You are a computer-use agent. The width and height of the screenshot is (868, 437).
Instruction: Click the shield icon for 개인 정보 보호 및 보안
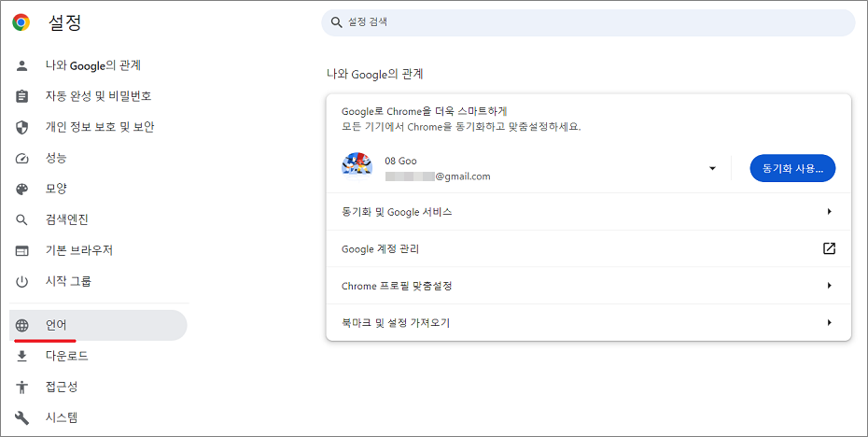21,127
